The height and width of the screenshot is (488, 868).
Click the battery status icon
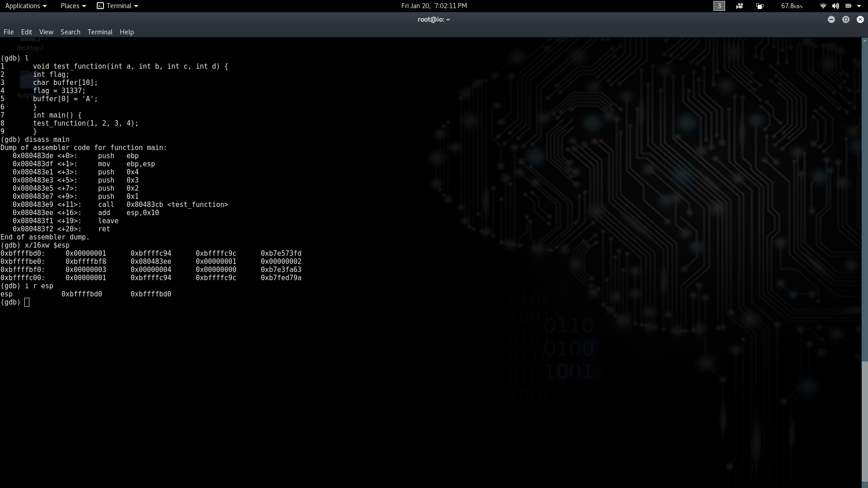tap(848, 6)
